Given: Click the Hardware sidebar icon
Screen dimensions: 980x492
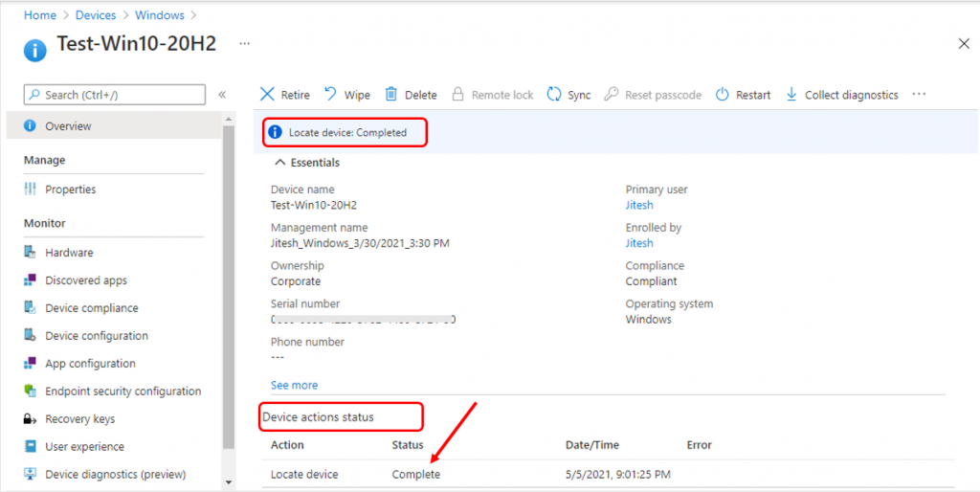Looking at the screenshot, I should (x=30, y=253).
